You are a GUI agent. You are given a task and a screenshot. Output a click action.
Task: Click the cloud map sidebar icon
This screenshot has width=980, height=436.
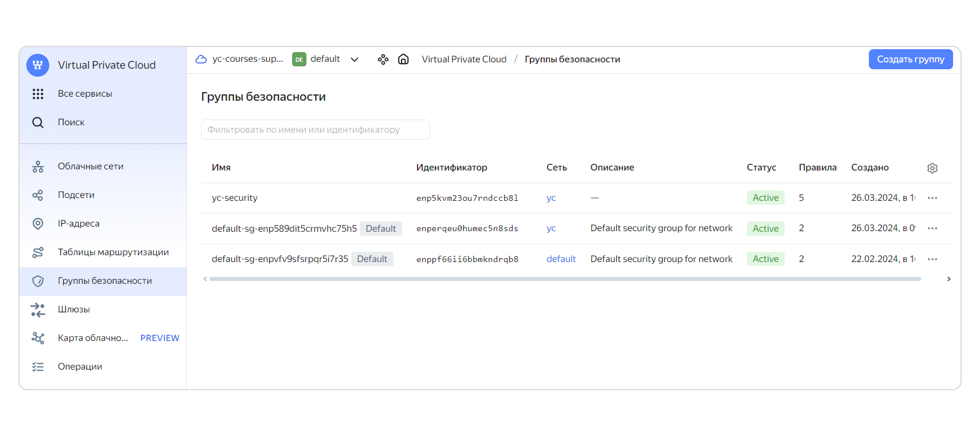(38, 338)
